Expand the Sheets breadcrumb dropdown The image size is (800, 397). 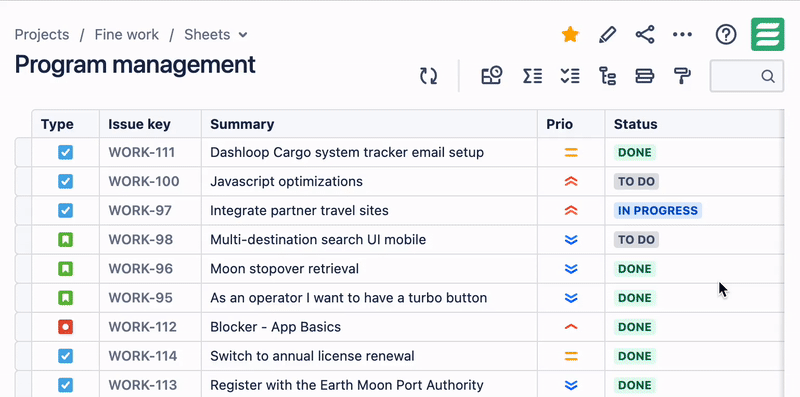pos(243,35)
